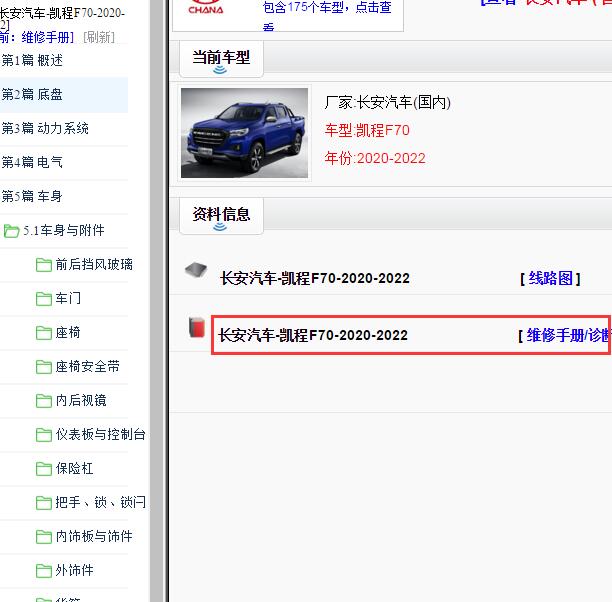The height and width of the screenshot is (602, 612).
Task: Click the folder icon beside 车门
Action: [x=43, y=299]
